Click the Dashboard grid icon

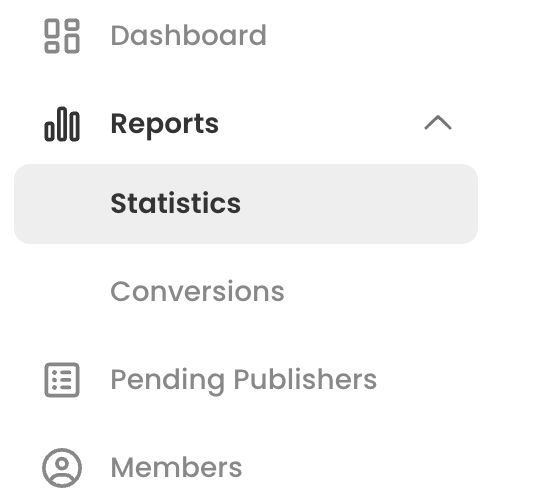coord(62,36)
